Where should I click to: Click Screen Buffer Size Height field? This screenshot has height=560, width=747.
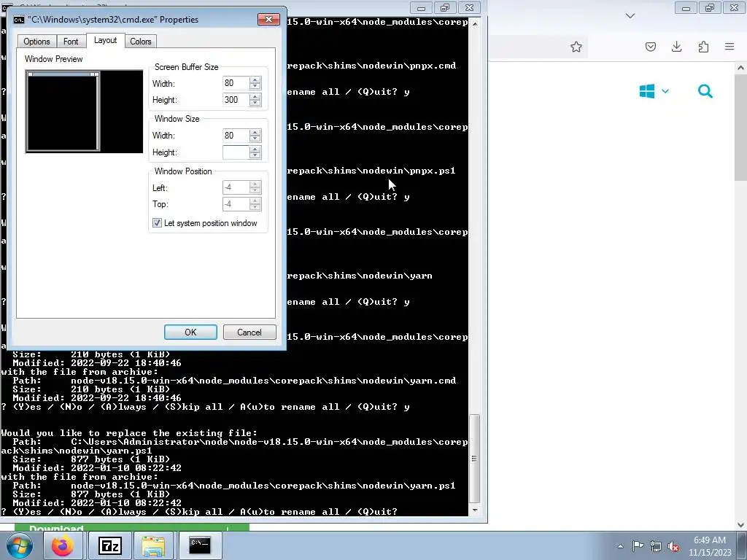pyautogui.click(x=236, y=99)
